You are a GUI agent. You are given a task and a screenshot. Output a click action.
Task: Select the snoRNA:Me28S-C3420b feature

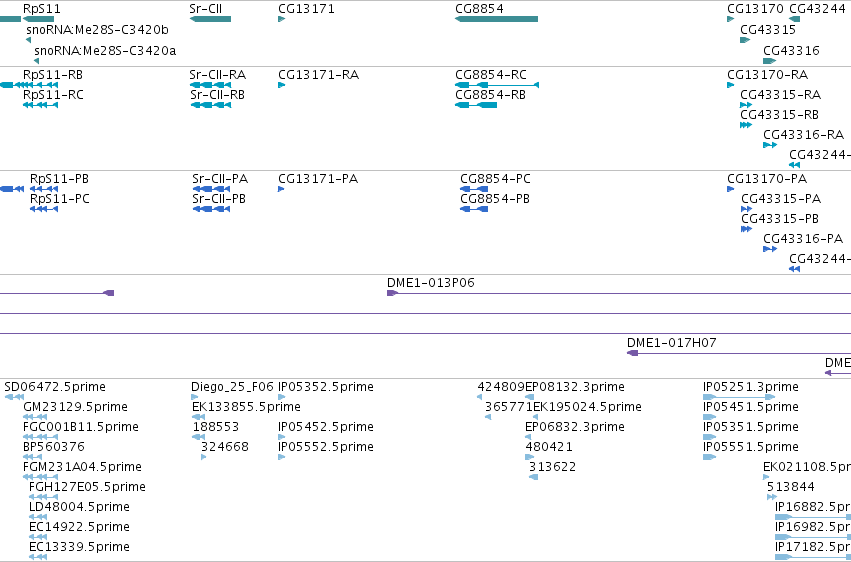coord(28,40)
